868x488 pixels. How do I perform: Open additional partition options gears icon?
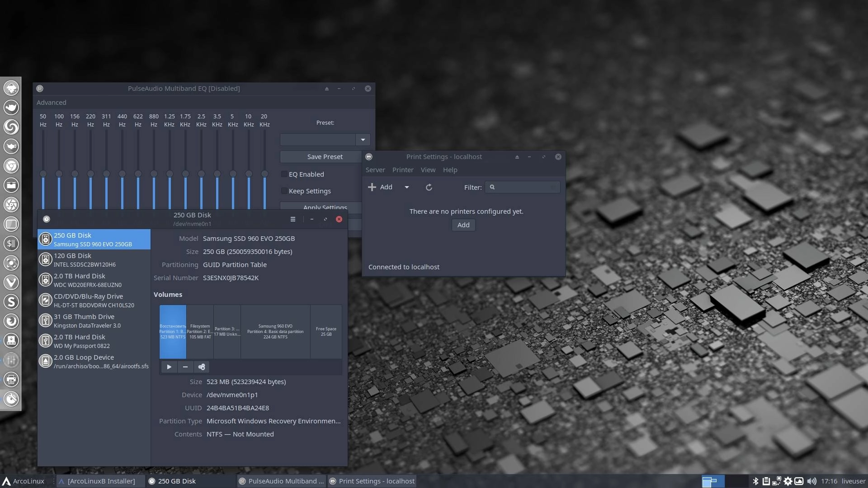(202, 367)
